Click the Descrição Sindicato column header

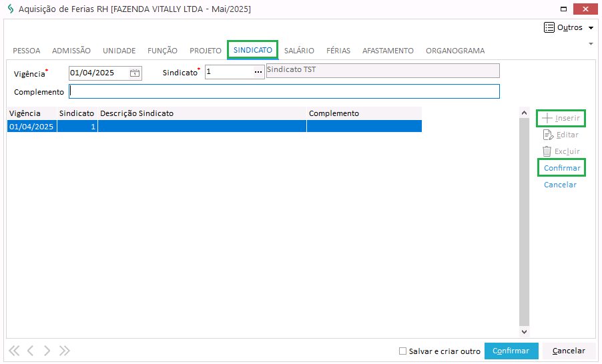pyautogui.click(x=202, y=113)
